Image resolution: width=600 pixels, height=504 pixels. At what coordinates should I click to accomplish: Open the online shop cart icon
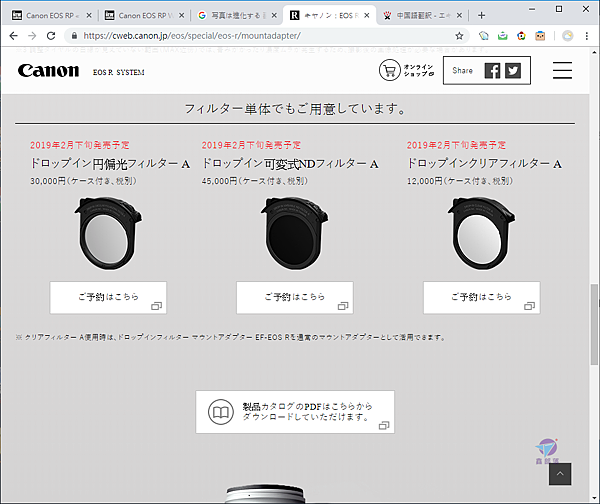pos(390,70)
